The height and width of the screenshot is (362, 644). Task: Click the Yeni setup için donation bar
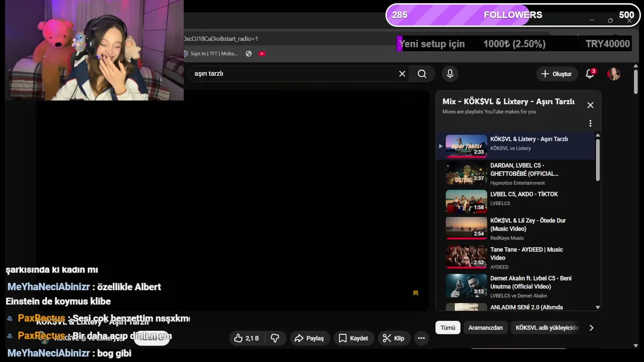[x=514, y=44]
